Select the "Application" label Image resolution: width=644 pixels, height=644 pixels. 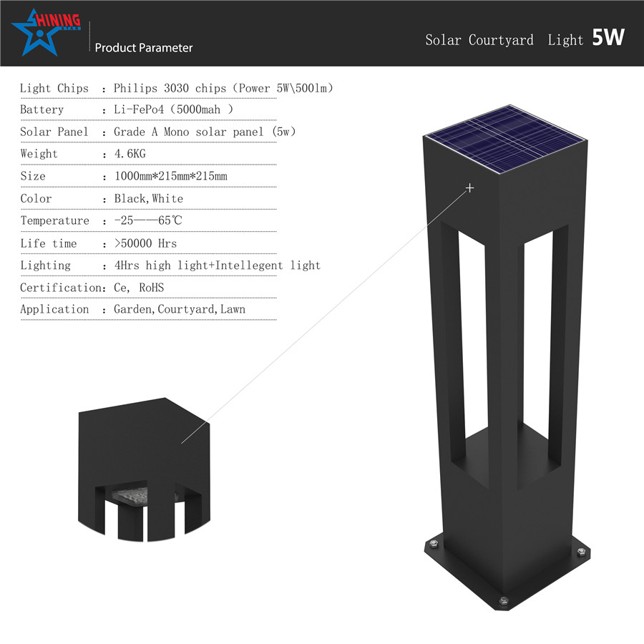click(x=54, y=309)
